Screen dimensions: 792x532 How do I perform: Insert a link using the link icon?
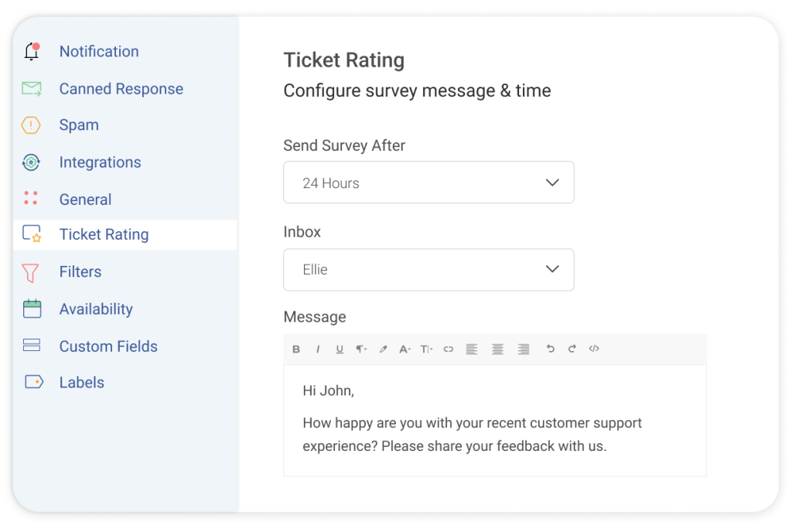448,350
